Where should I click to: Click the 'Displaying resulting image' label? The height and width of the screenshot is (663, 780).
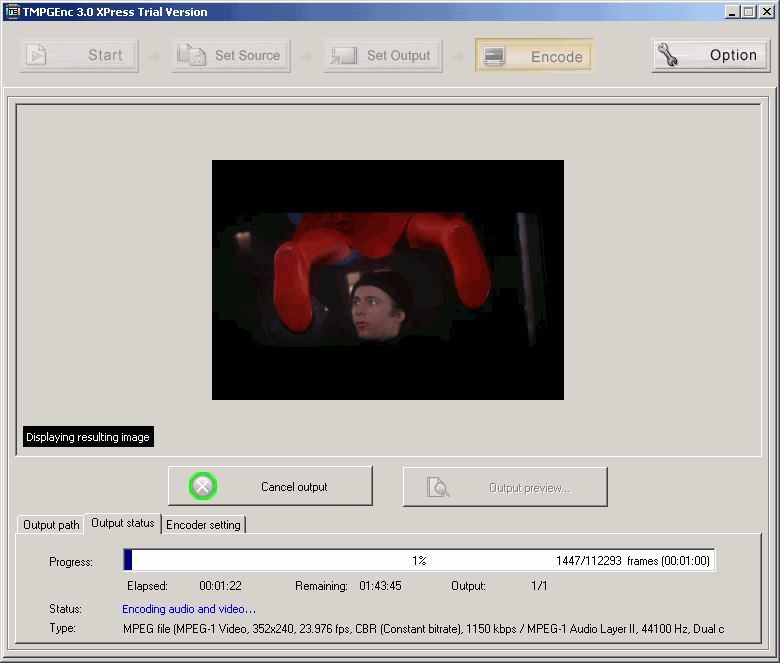[88, 437]
